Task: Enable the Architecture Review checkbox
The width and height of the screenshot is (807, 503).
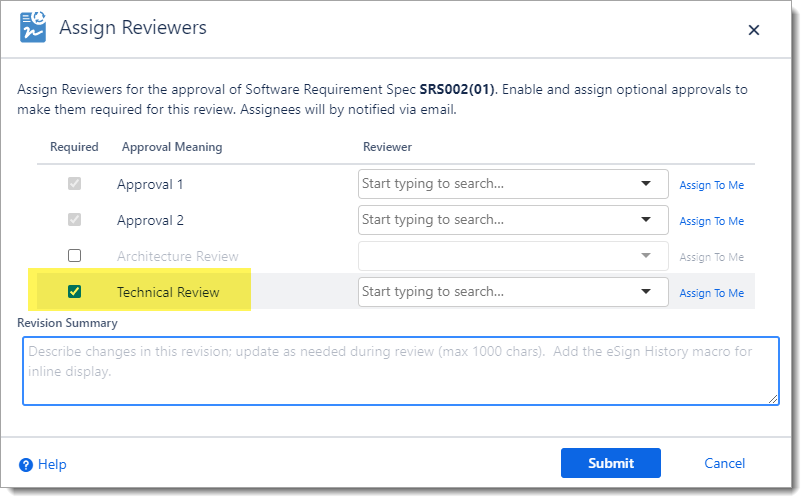Action: coord(74,256)
